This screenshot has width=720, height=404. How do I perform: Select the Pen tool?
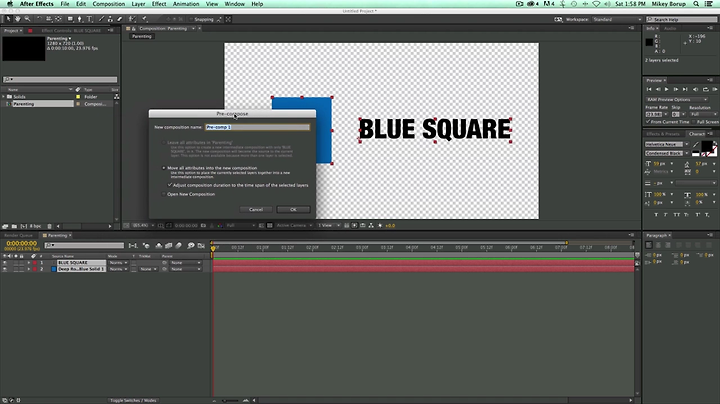[80, 19]
